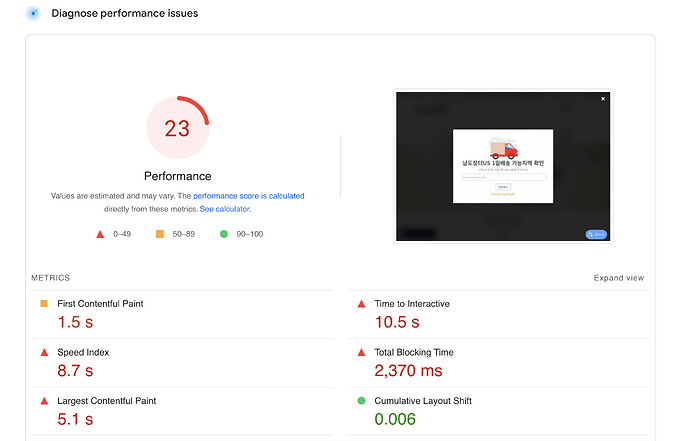Click the page screenshot thumbnail
The height and width of the screenshot is (441, 690).
503,167
